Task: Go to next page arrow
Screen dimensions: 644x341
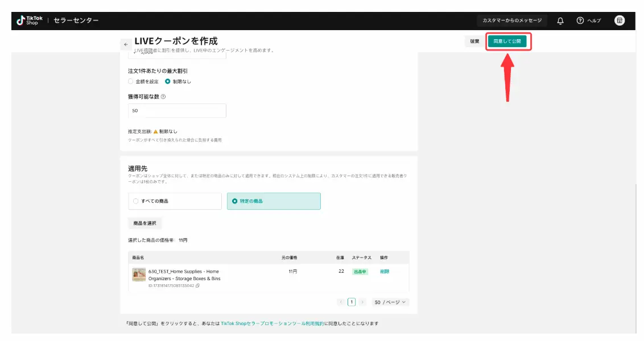Action: pyautogui.click(x=362, y=302)
